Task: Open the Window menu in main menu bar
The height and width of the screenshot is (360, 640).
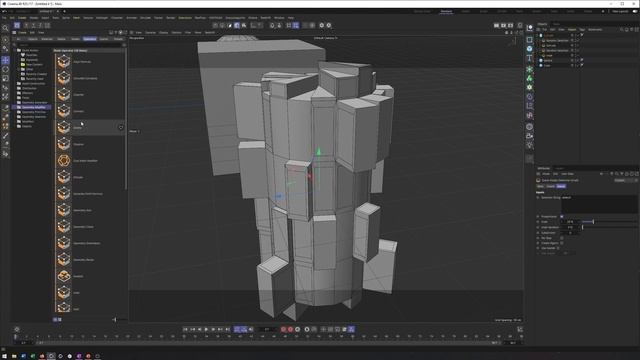Action: pos(279,18)
